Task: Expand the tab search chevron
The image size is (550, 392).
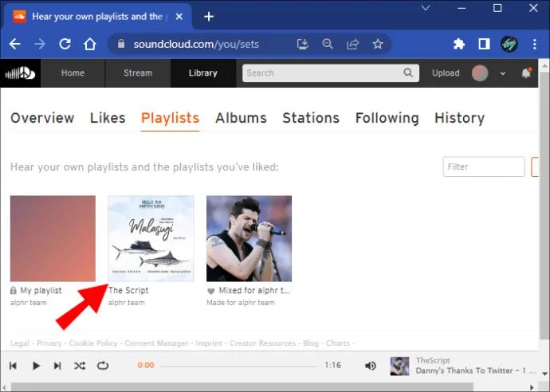Action: tap(426, 8)
